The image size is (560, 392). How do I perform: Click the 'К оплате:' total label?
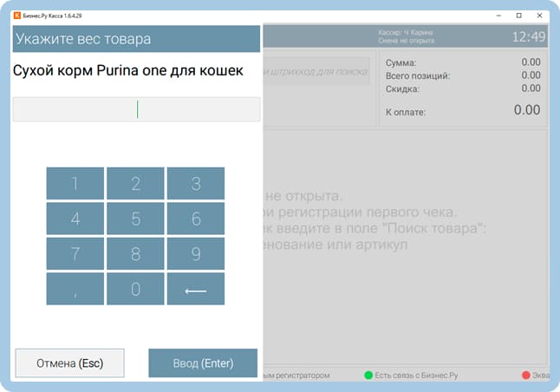pyautogui.click(x=406, y=112)
